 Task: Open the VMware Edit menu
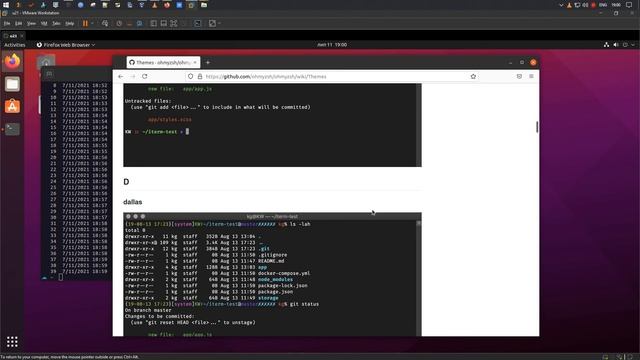[19, 23]
